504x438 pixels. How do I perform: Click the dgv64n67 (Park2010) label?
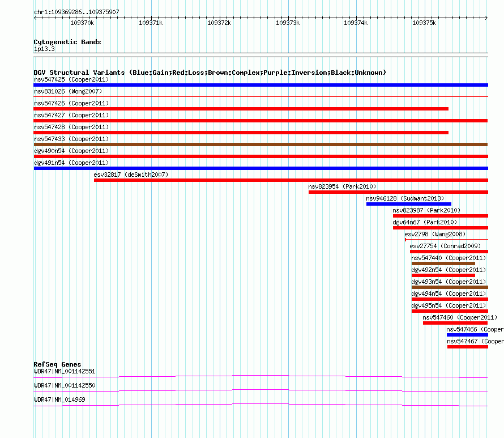[x=425, y=222]
